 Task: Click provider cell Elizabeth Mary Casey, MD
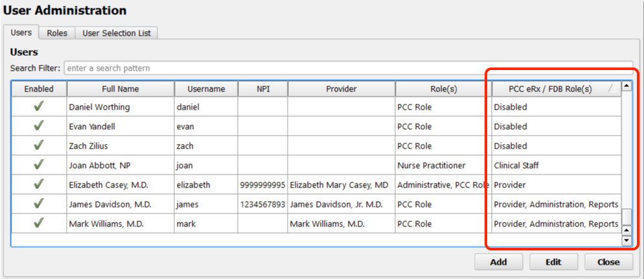point(341,185)
